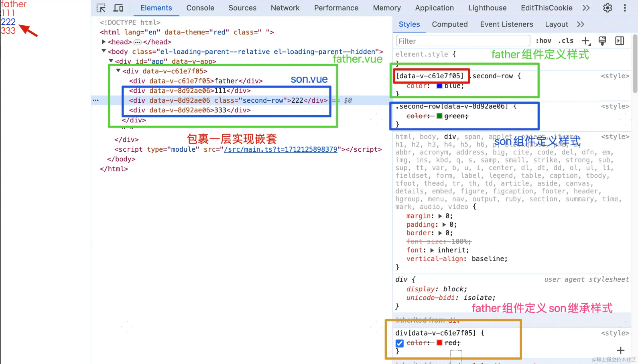Activate the inspect element picker icon

coord(101,8)
